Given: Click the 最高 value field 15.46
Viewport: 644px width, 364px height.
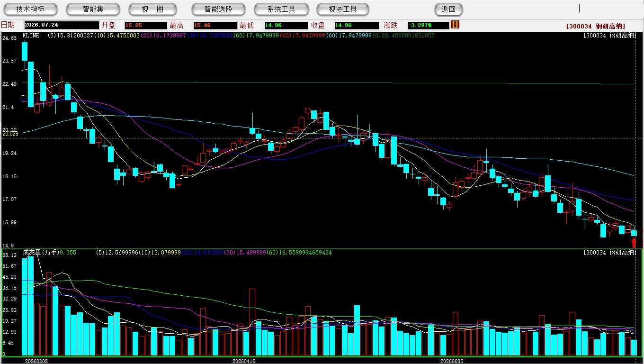Looking at the screenshot, I should coord(215,25).
